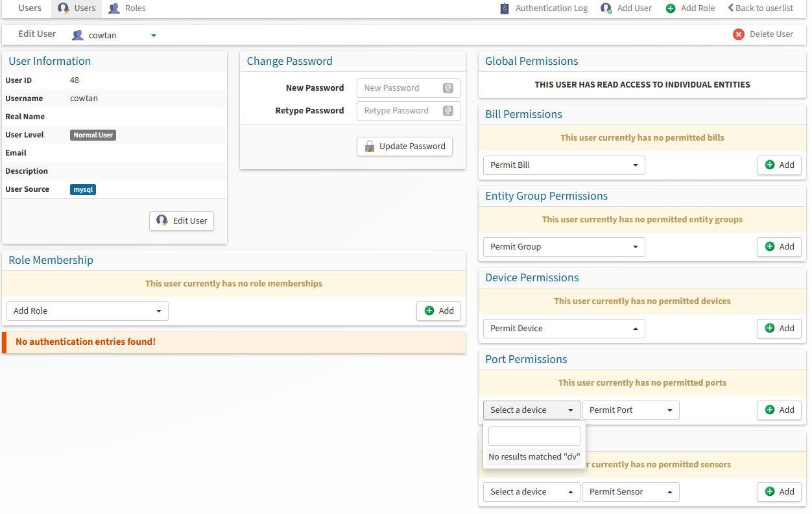The height and width of the screenshot is (514, 812).
Task: Open the Add Role dropdown in Role Membership
Action: click(87, 311)
